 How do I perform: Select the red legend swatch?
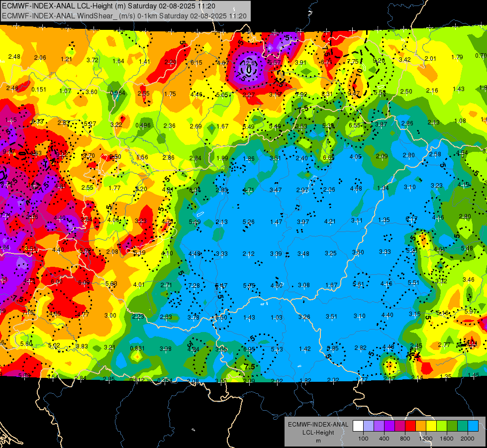[410, 426]
